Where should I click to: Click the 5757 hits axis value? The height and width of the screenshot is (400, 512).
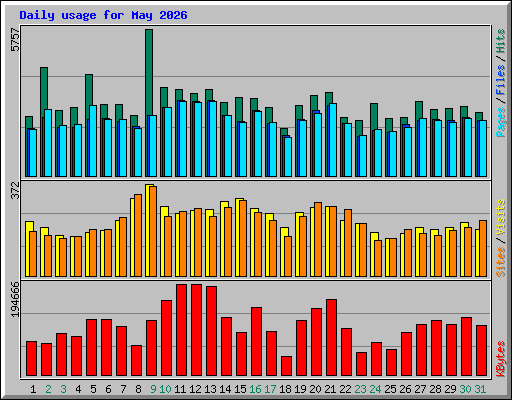[x=15, y=40]
